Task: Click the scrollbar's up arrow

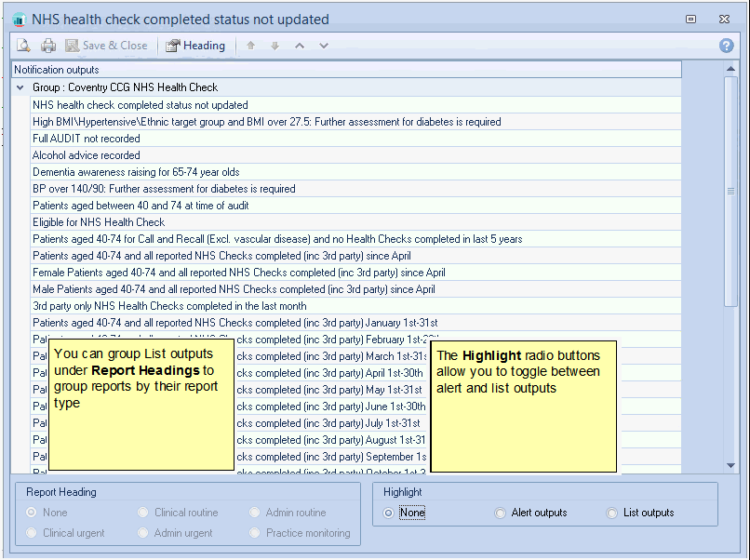Action: pyautogui.click(x=730, y=70)
